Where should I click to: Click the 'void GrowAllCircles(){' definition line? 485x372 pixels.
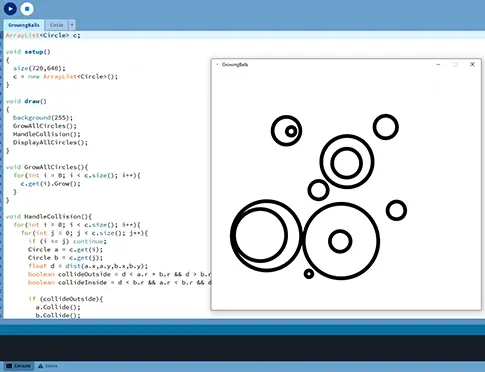47,167
